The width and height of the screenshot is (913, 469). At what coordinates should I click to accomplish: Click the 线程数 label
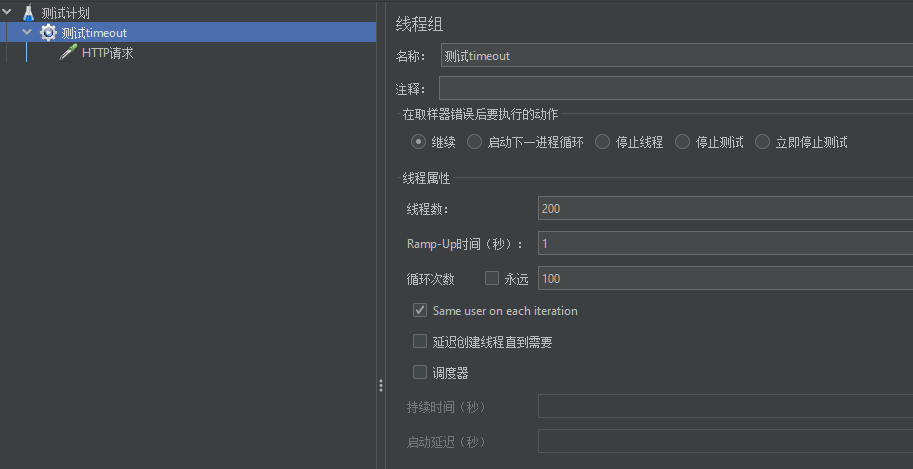[x=428, y=209]
